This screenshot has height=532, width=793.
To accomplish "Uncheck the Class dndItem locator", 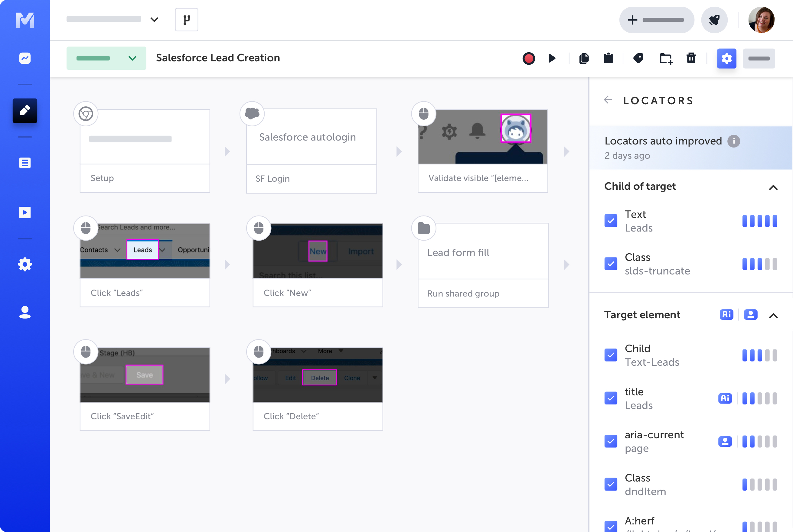I will click(x=611, y=485).
